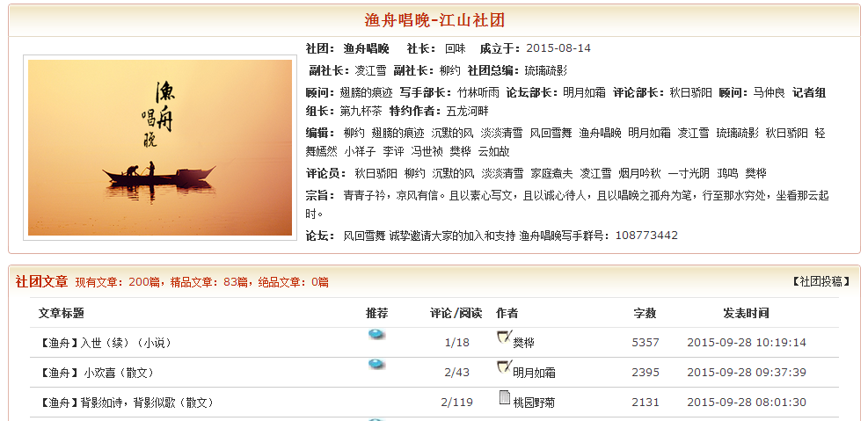This screenshot has height=421, width=868.
Task: Click the article stats 现有文章：200篇 text
Action: pyautogui.click(x=117, y=283)
